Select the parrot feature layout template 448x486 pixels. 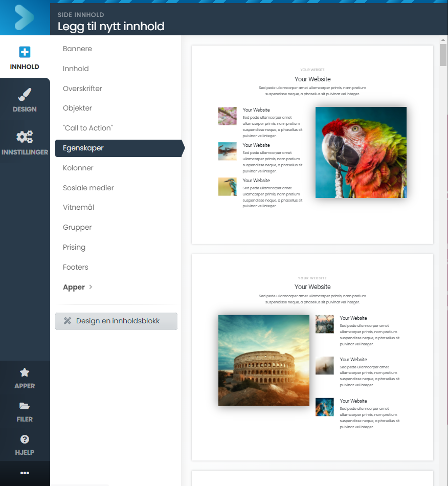[312, 145]
